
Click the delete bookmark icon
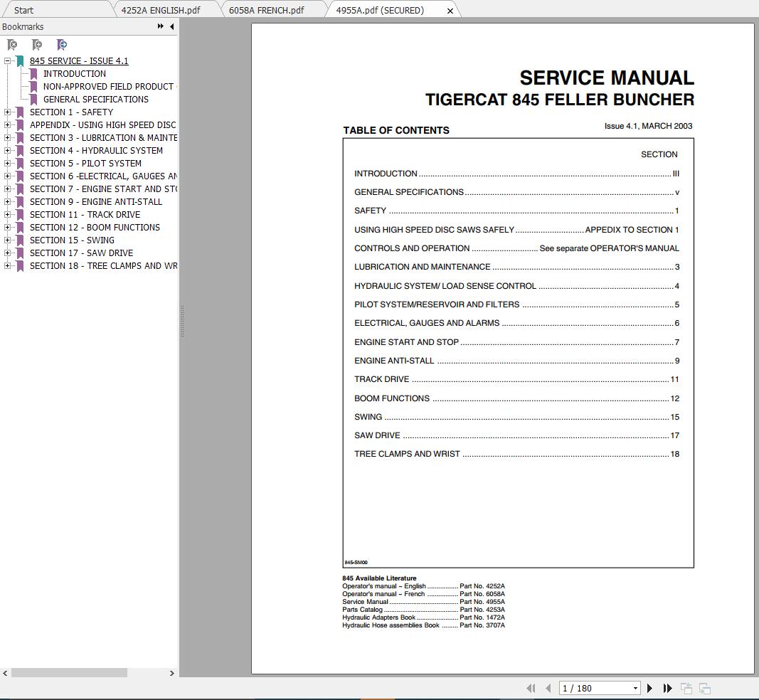(12, 45)
